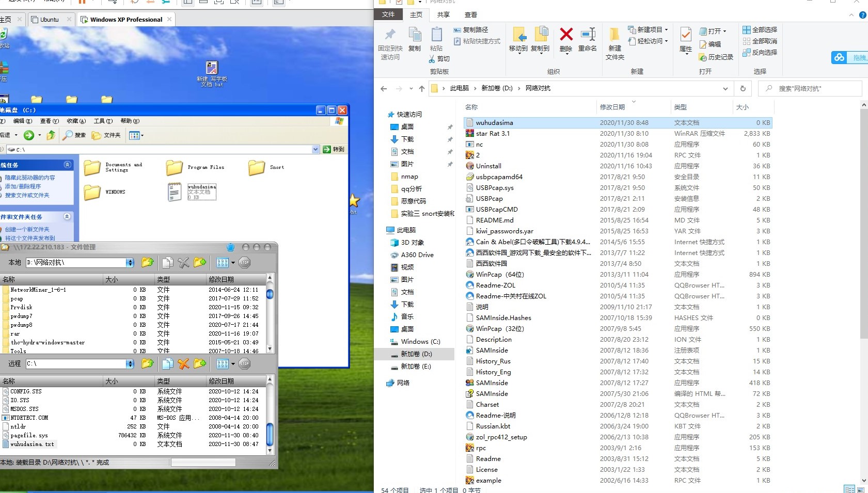Select wuhudasima.txt in the remote file list
868x493 pixels.
(x=32, y=444)
